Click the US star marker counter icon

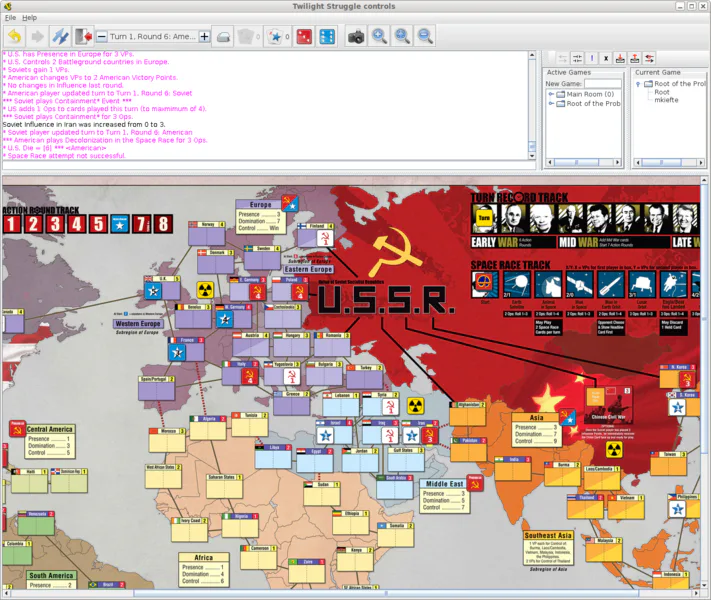click(x=273, y=36)
